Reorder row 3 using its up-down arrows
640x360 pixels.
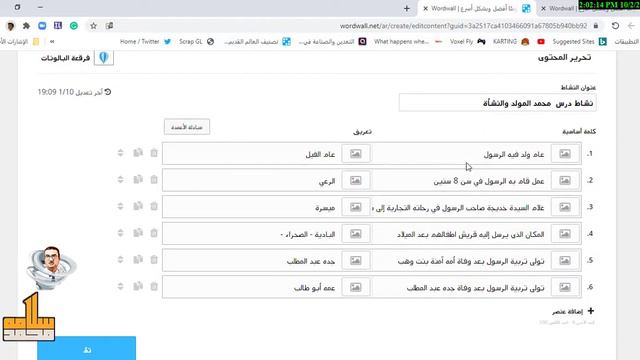coord(120,206)
